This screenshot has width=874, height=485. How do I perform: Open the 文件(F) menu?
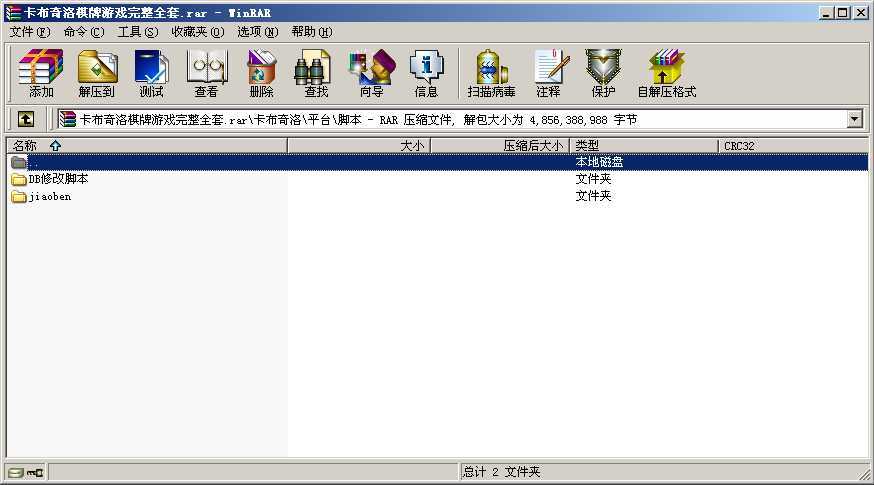(x=30, y=32)
